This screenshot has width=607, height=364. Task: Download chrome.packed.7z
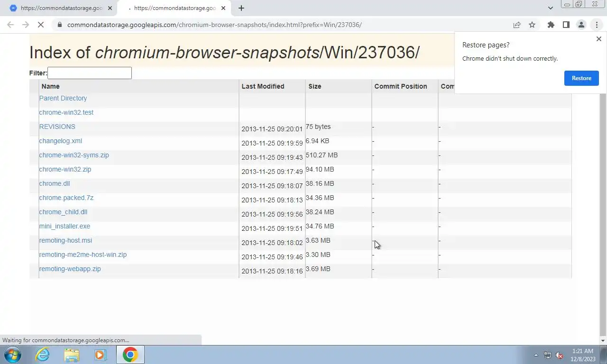(66, 198)
